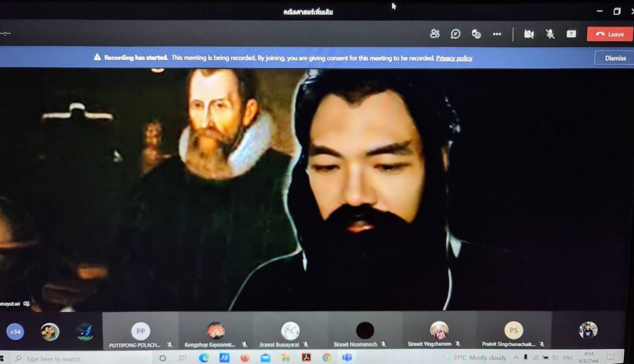The height and width of the screenshot is (364, 634).
Task: Unmute the microphone
Action: pyautogui.click(x=550, y=35)
